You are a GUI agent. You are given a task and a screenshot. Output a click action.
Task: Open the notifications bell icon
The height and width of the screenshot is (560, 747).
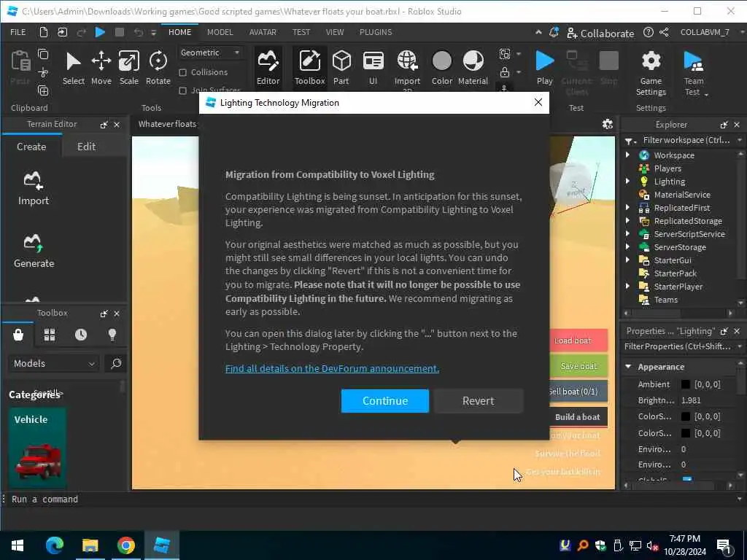click(x=554, y=32)
